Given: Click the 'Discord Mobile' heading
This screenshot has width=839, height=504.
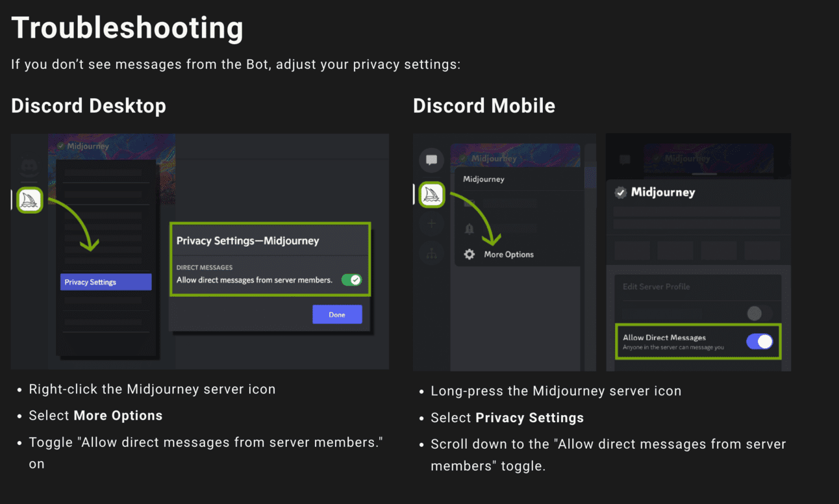Looking at the screenshot, I should [484, 105].
